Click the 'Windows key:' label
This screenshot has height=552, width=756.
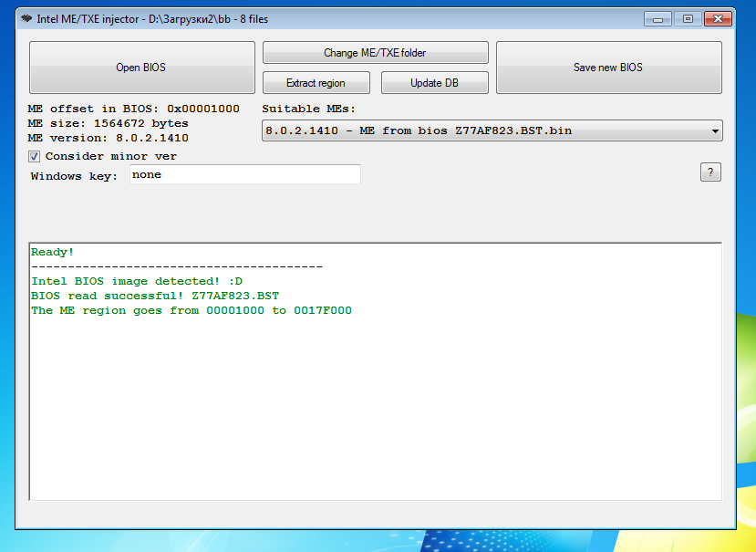pos(74,176)
